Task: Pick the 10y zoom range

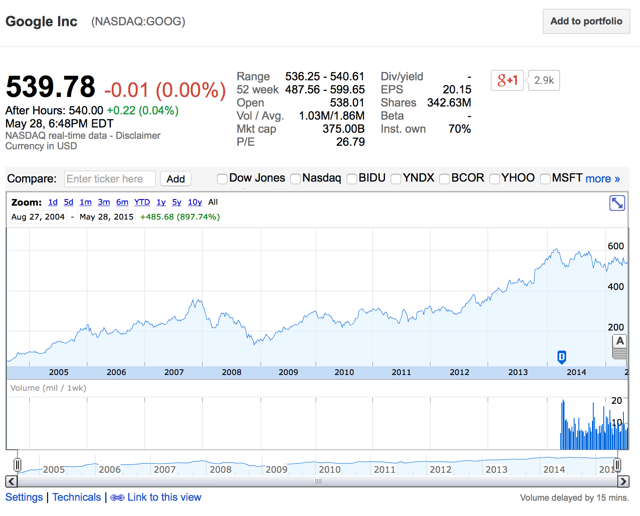Action: click(195, 202)
